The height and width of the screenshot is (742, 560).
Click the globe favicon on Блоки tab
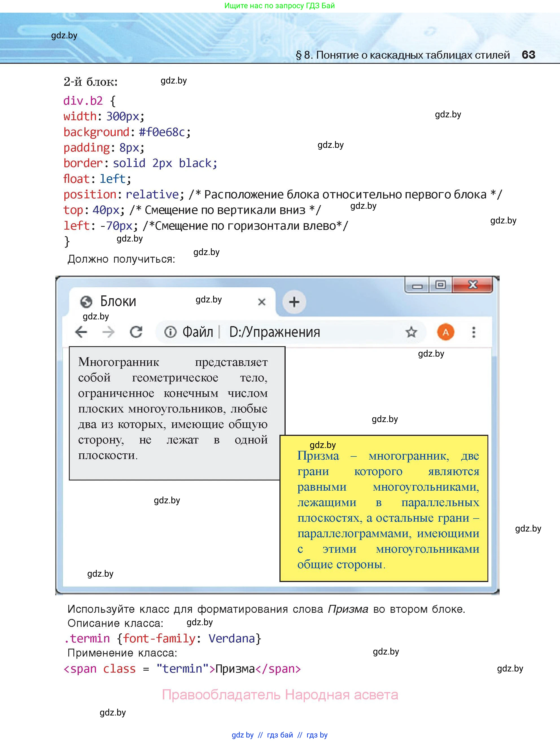pos(86,302)
